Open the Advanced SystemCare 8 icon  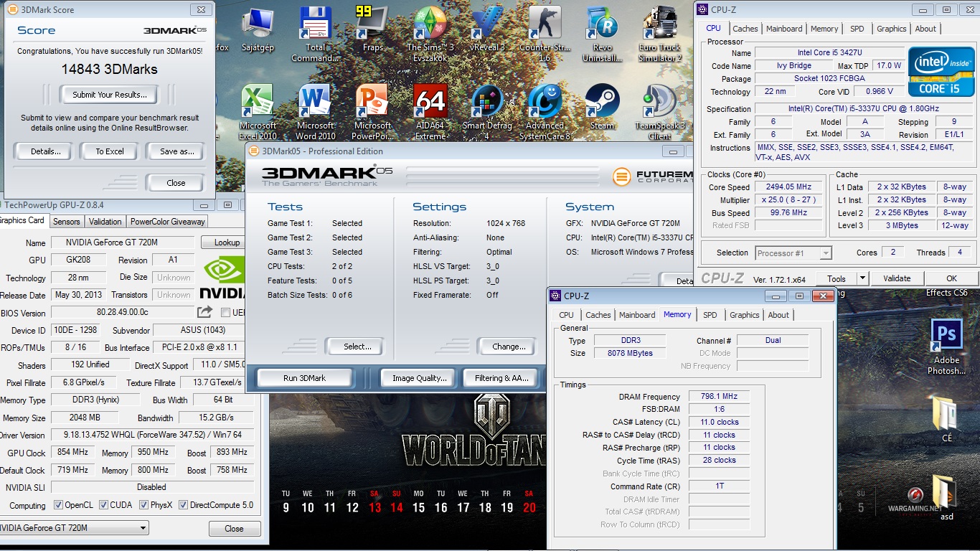tap(545, 111)
